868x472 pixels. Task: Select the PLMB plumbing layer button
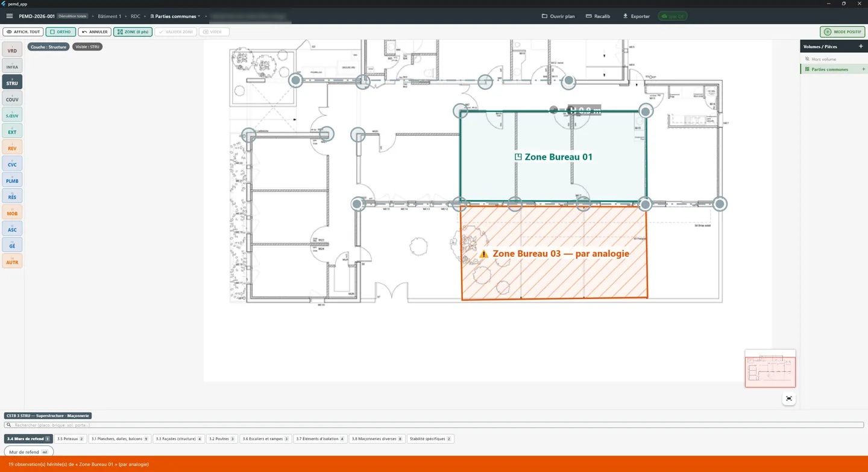click(x=12, y=180)
